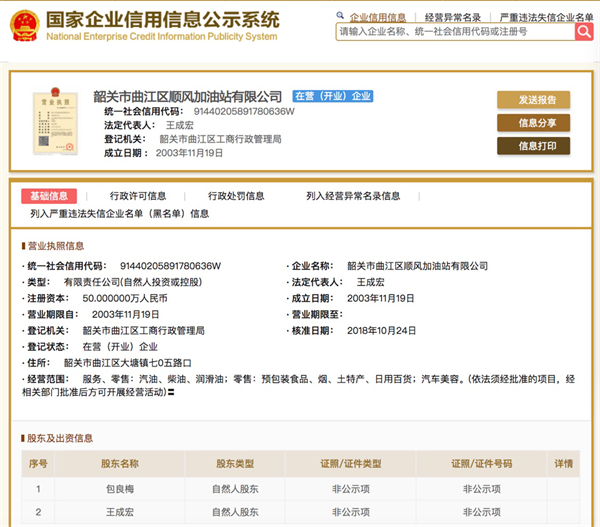Open the 列入经营异常名录信息 tab
Image resolution: width=600 pixels, height=527 pixels.
(353, 196)
